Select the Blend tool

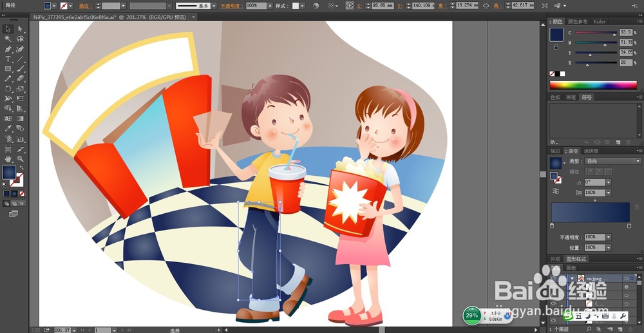coord(20,128)
